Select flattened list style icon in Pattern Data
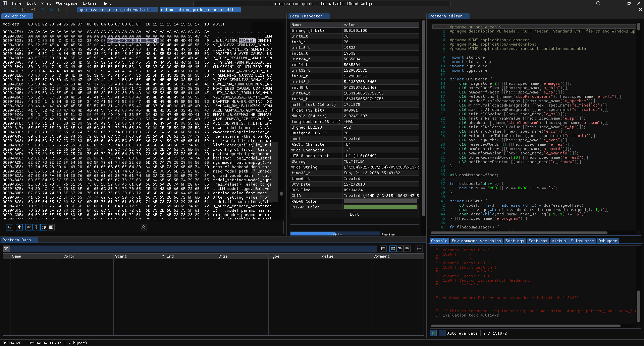The image size is (644, 346). 407,249
